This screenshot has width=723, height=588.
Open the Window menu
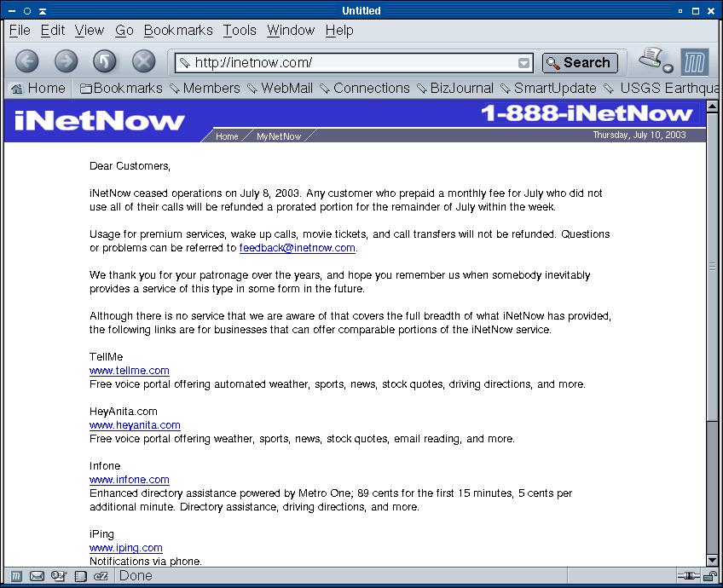click(x=291, y=31)
